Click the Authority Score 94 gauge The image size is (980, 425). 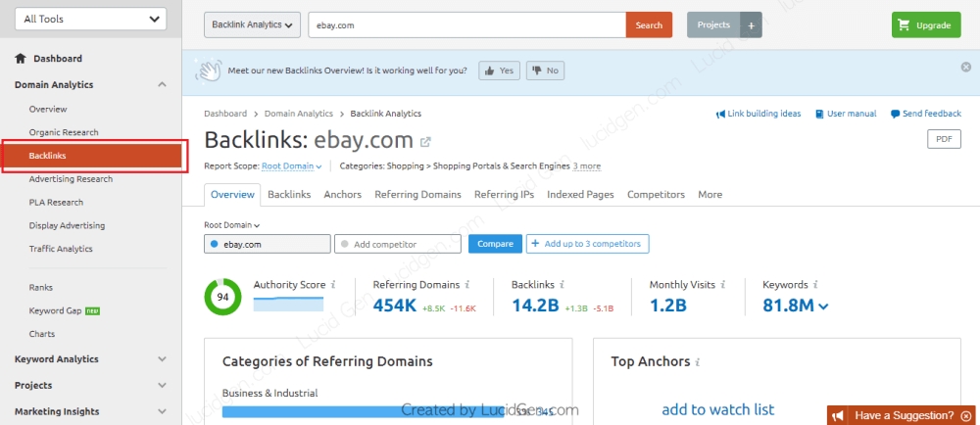click(222, 297)
